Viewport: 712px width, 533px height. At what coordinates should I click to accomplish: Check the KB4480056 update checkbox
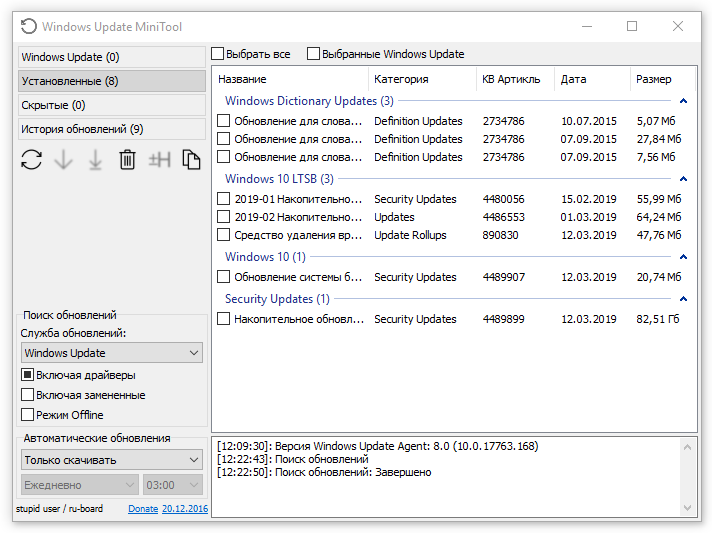pyautogui.click(x=223, y=199)
